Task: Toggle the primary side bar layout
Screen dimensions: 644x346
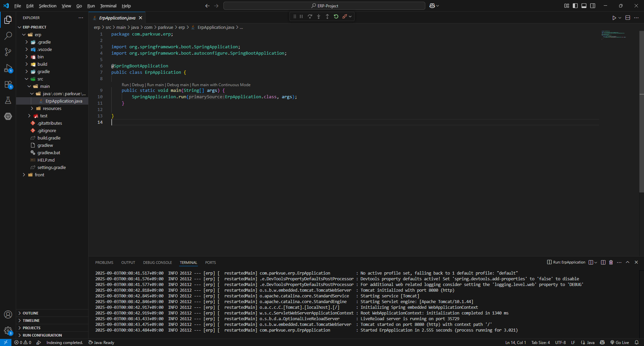Action: tap(575, 6)
